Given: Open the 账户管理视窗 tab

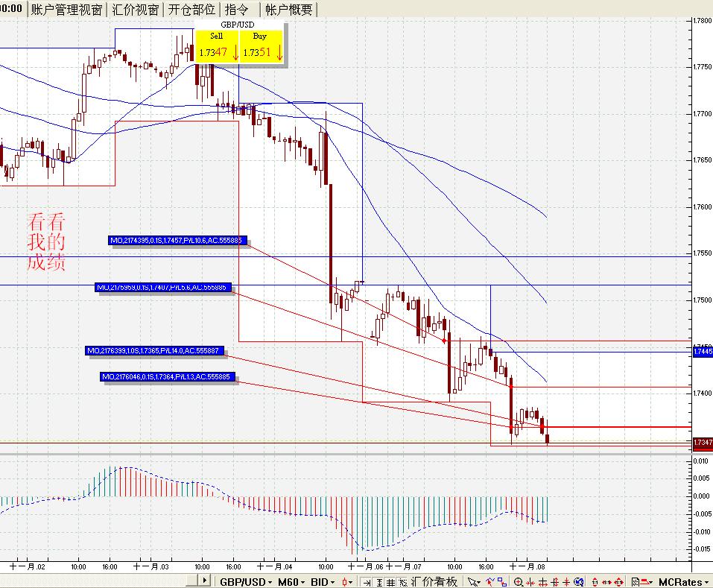Looking at the screenshot, I should (x=66, y=9).
